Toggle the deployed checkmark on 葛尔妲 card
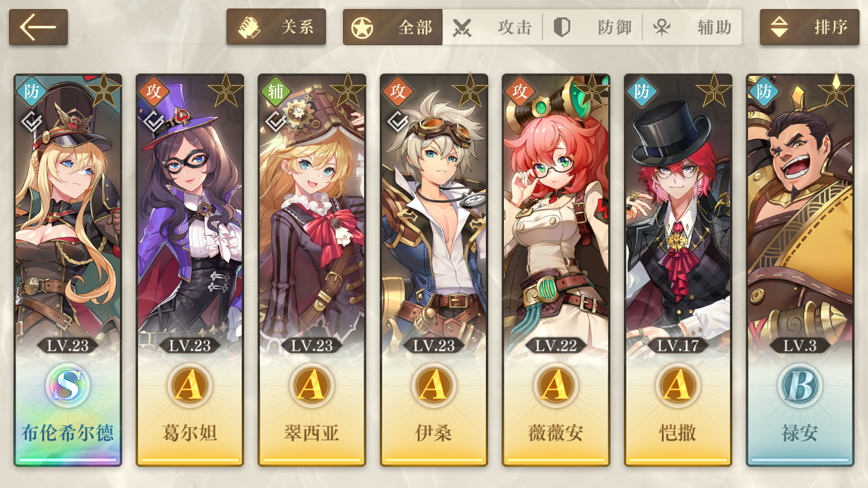The width and height of the screenshot is (868, 488). point(154,121)
